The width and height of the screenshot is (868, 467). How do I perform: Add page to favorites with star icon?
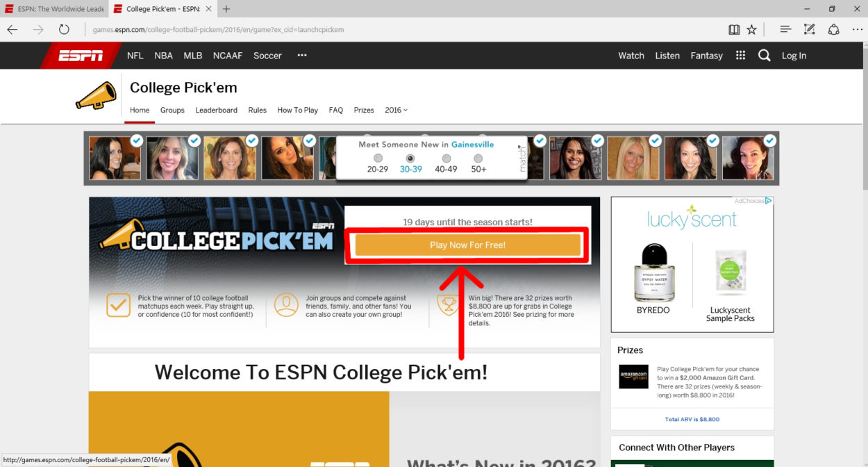tap(751, 30)
